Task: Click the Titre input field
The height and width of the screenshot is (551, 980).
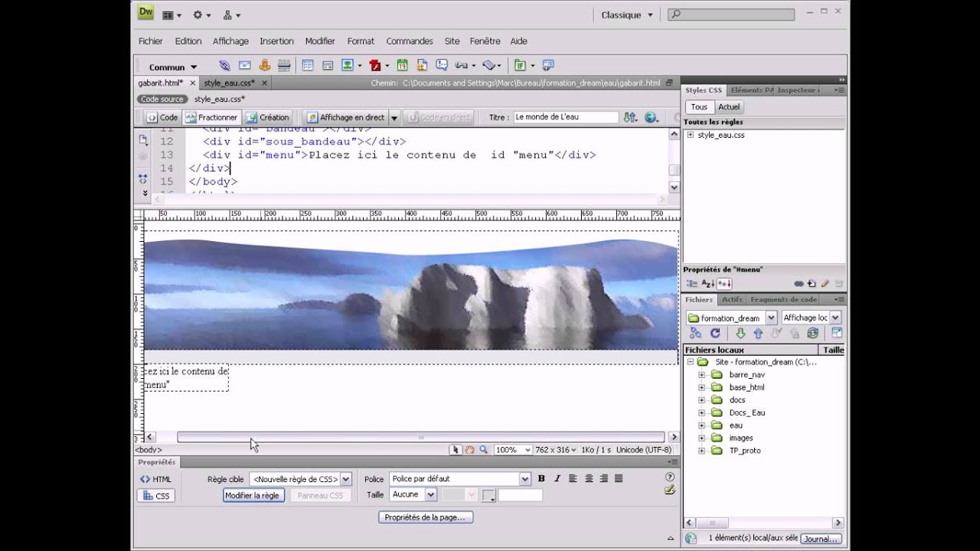Action: (x=565, y=117)
